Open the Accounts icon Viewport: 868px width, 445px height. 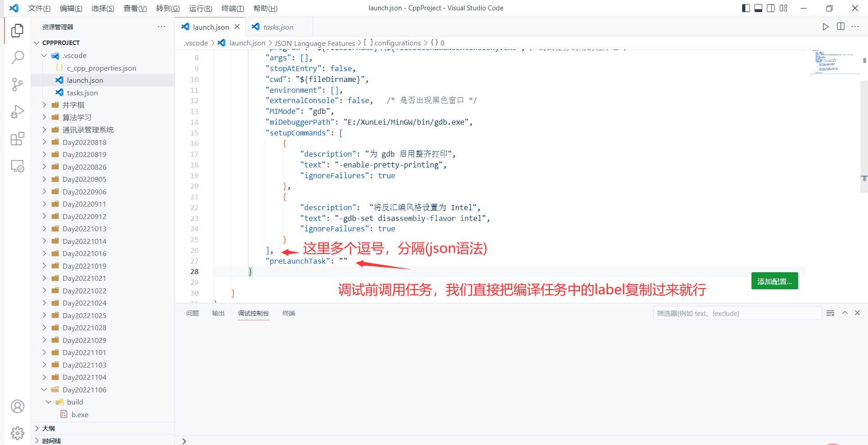tap(17, 406)
